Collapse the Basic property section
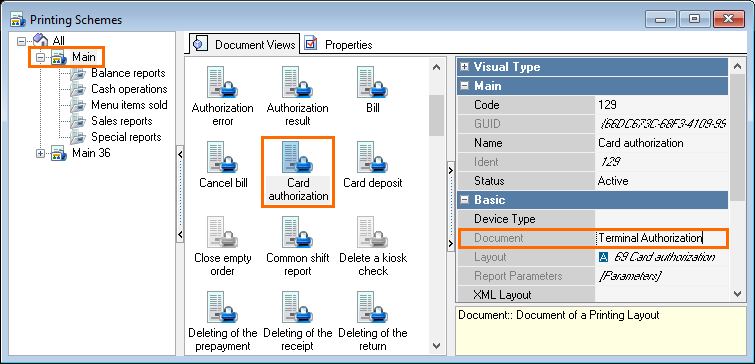Viewport: 755px width, 364px height. click(x=465, y=199)
